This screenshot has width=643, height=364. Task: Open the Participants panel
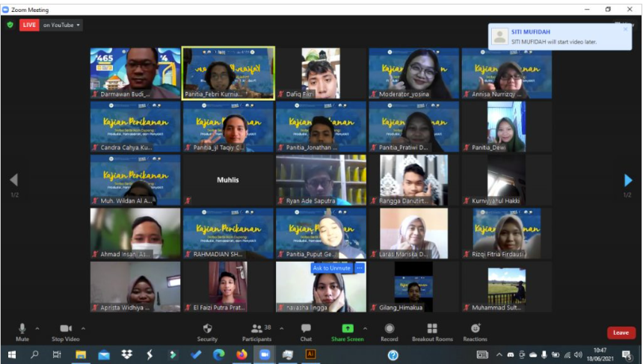tap(256, 329)
